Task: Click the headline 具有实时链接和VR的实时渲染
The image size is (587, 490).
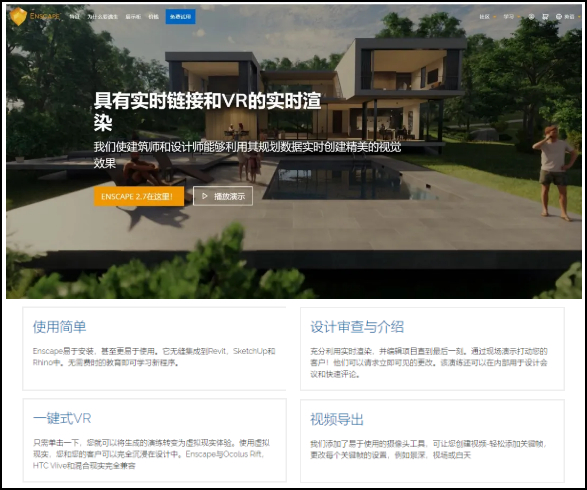Action: coord(207,111)
